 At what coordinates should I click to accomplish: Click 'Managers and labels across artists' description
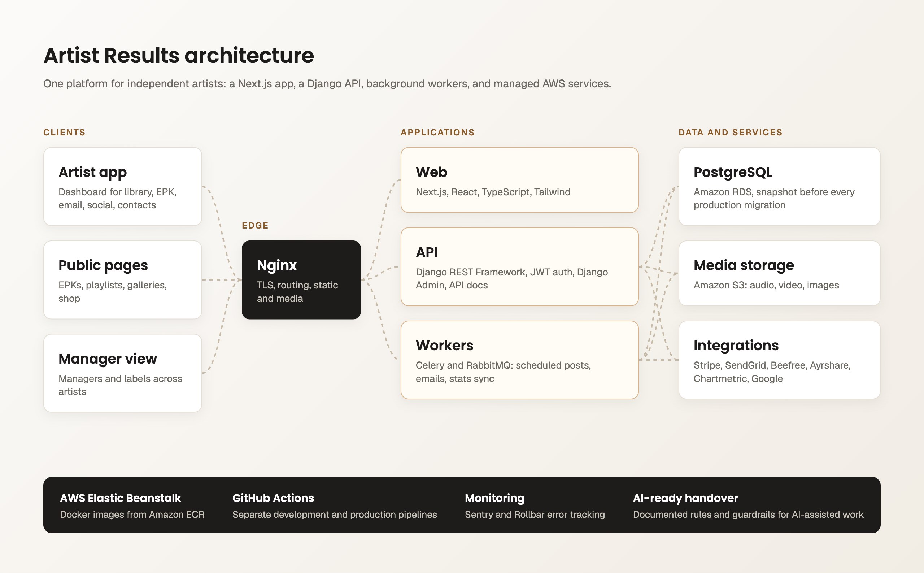pos(120,385)
